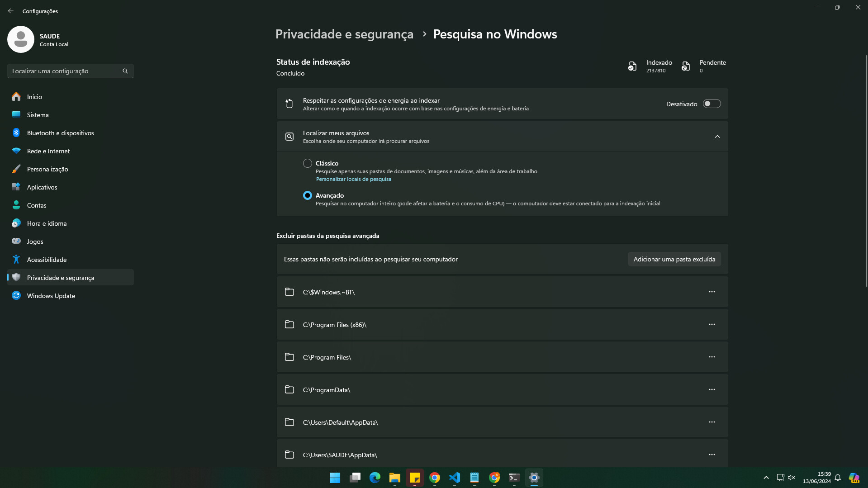
Task: Show hidden system tray icons
Action: coord(766,478)
